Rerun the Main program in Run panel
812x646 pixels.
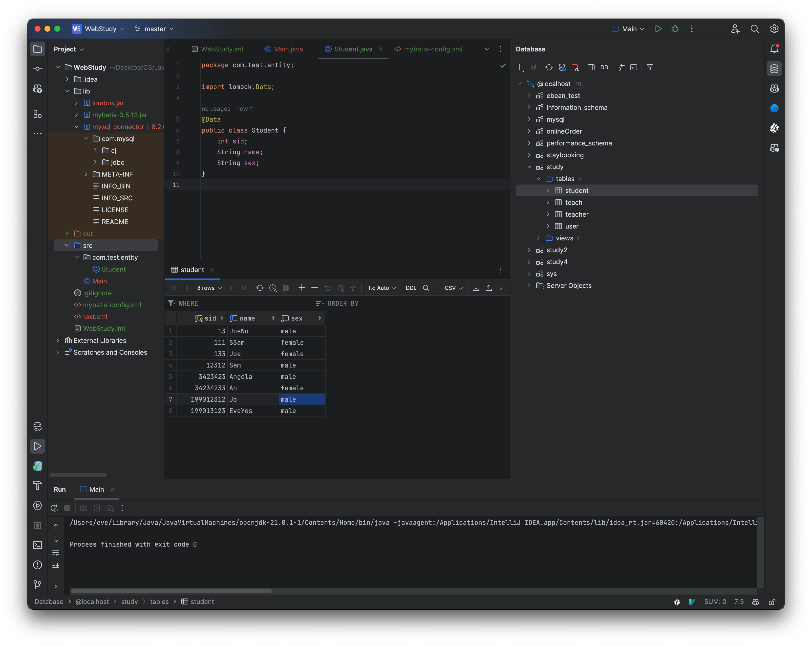point(54,508)
